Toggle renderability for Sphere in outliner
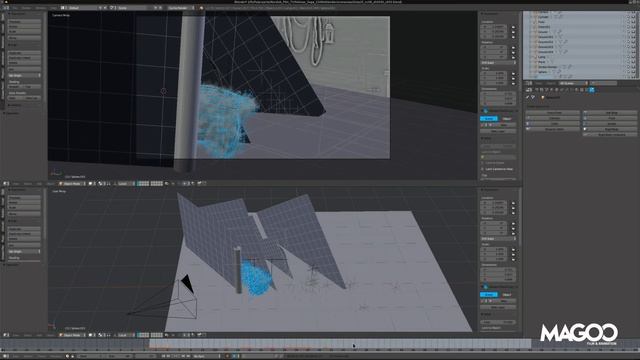Viewport: 640px width, 360px height. coord(633,72)
